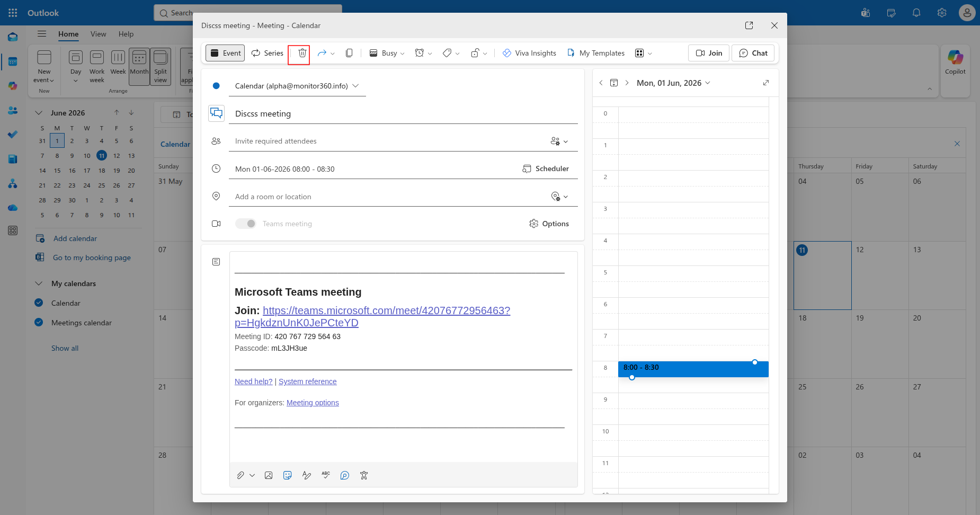980x515 pixels.
Task: Click the Add a room or location field
Action: pos(389,197)
